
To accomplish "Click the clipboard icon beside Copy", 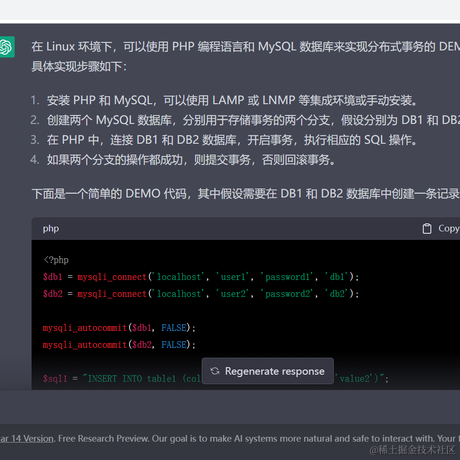I will (427, 229).
